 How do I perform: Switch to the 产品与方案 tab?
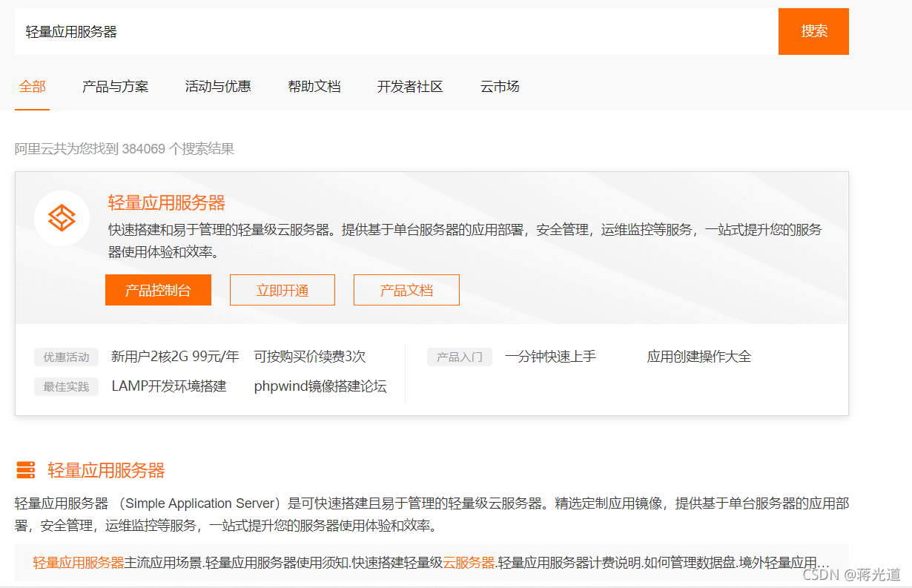pyautogui.click(x=116, y=87)
